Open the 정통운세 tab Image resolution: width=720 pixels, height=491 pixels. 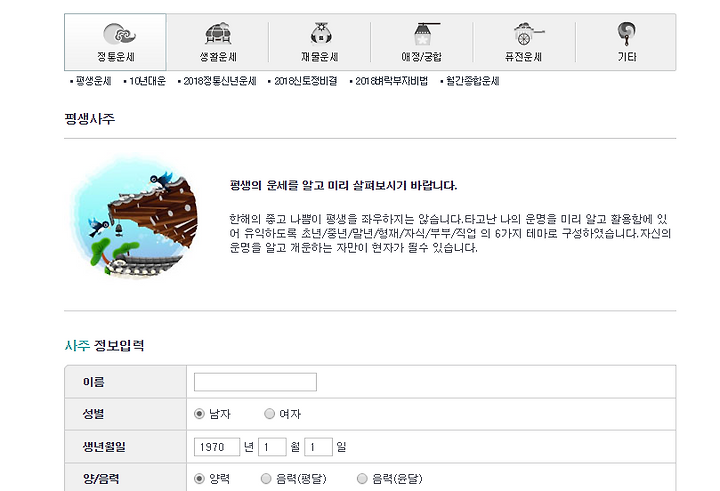[115, 42]
